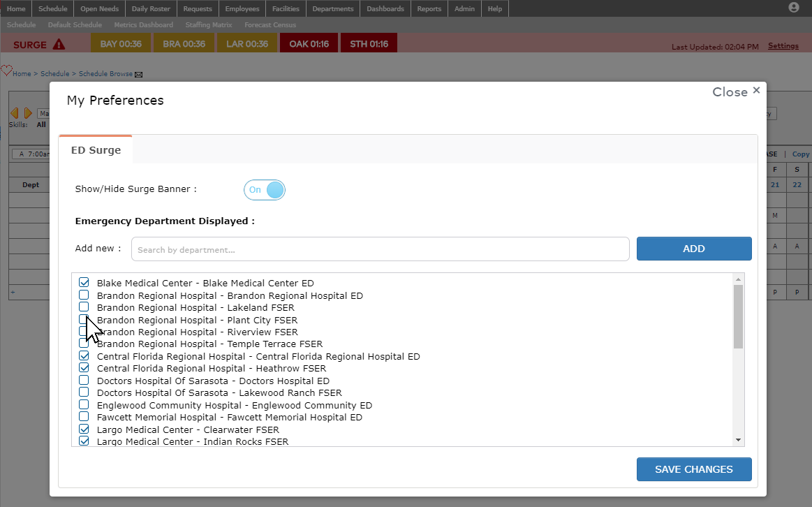
Task: Check Brandon Regional Hospital ED
Action: point(84,295)
